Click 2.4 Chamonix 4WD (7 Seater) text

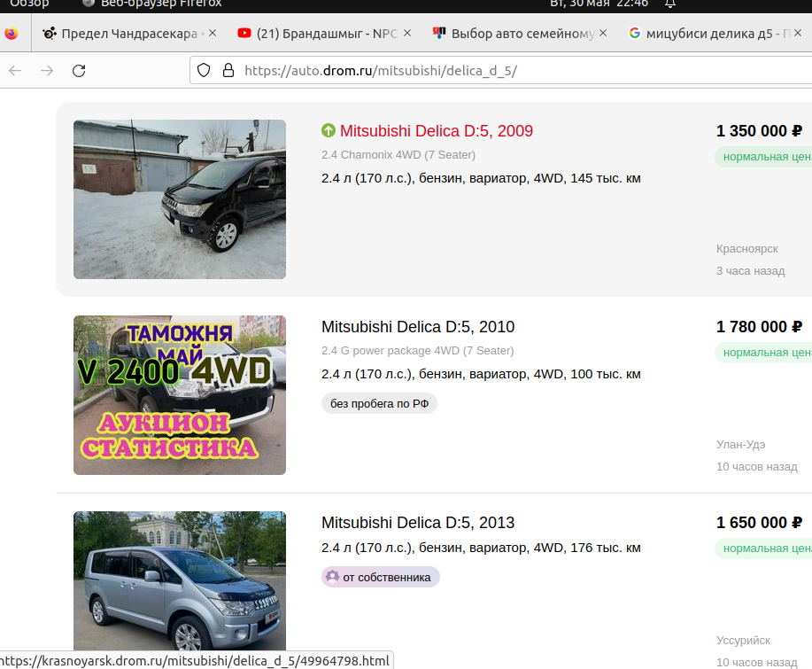coord(398,155)
